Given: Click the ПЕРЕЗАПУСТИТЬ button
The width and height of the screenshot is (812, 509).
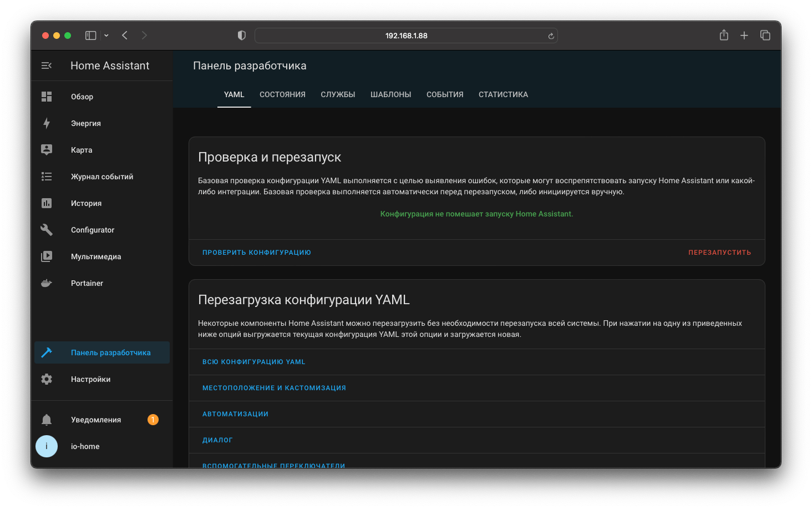Looking at the screenshot, I should click(x=719, y=252).
